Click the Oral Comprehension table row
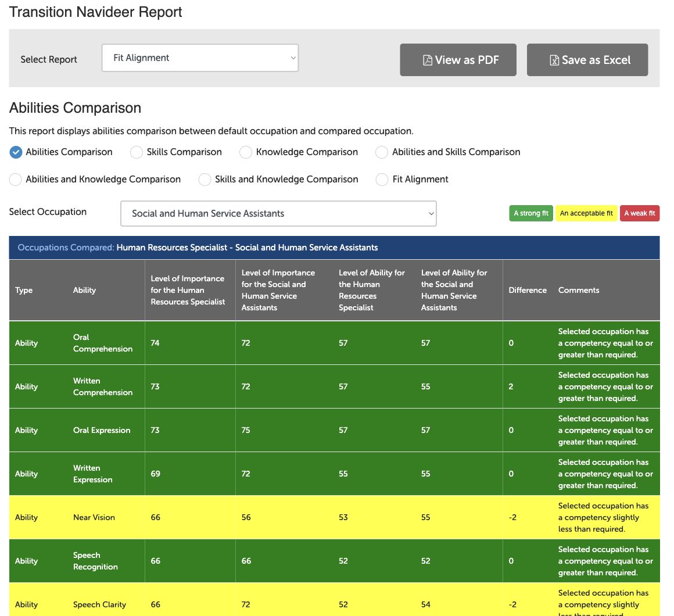The image size is (674, 616). point(335,343)
